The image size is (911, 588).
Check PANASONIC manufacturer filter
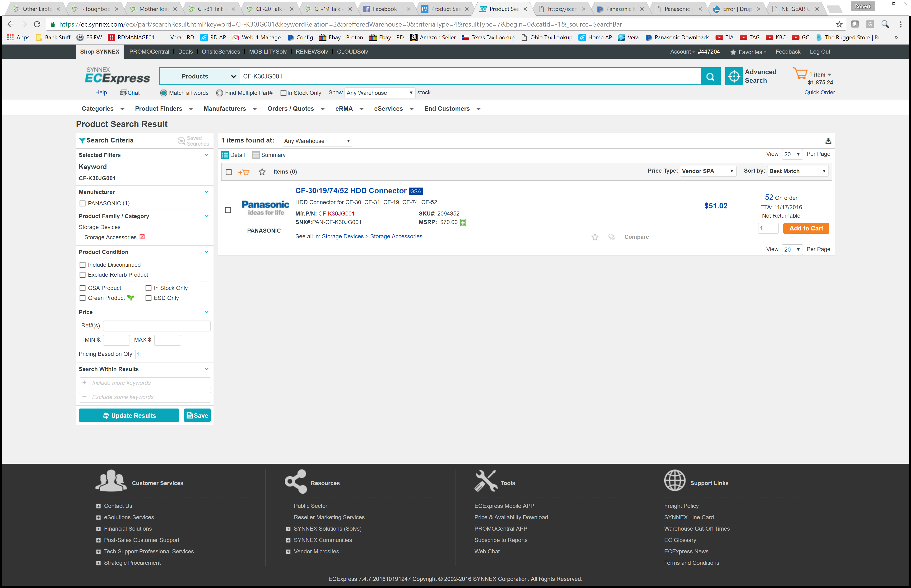click(x=83, y=203)
